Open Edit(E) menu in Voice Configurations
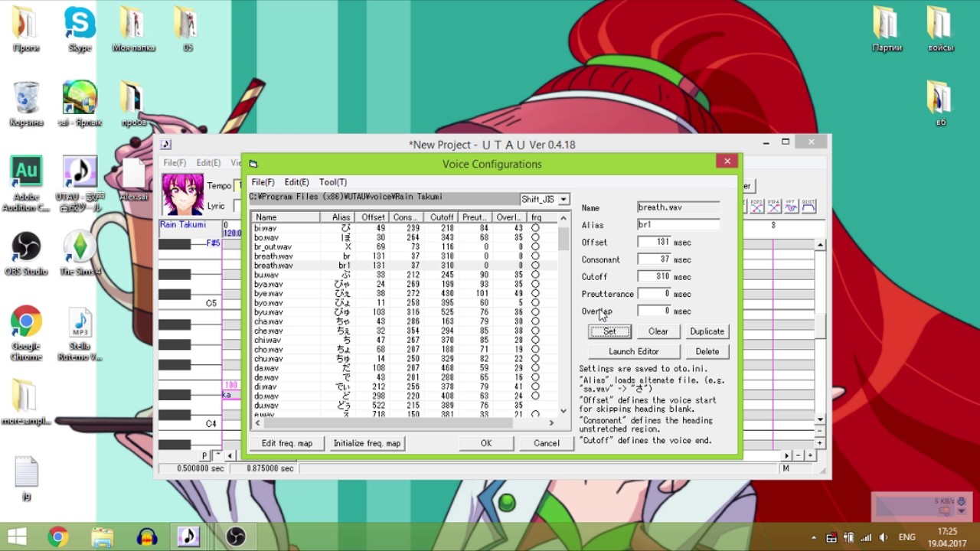 click(296, 182)
